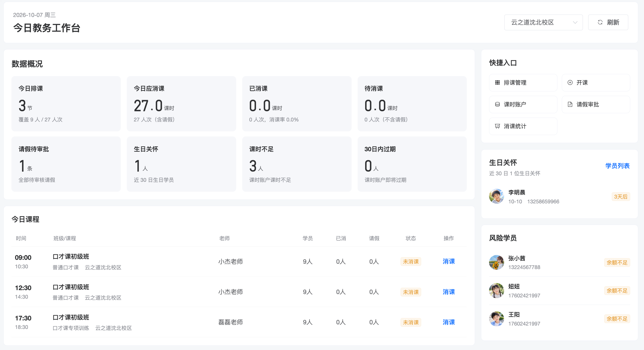Viewport: 644px width, 350px height.
Task: Open the 请假待审批 stat card
Action: (x=66, y=164)
